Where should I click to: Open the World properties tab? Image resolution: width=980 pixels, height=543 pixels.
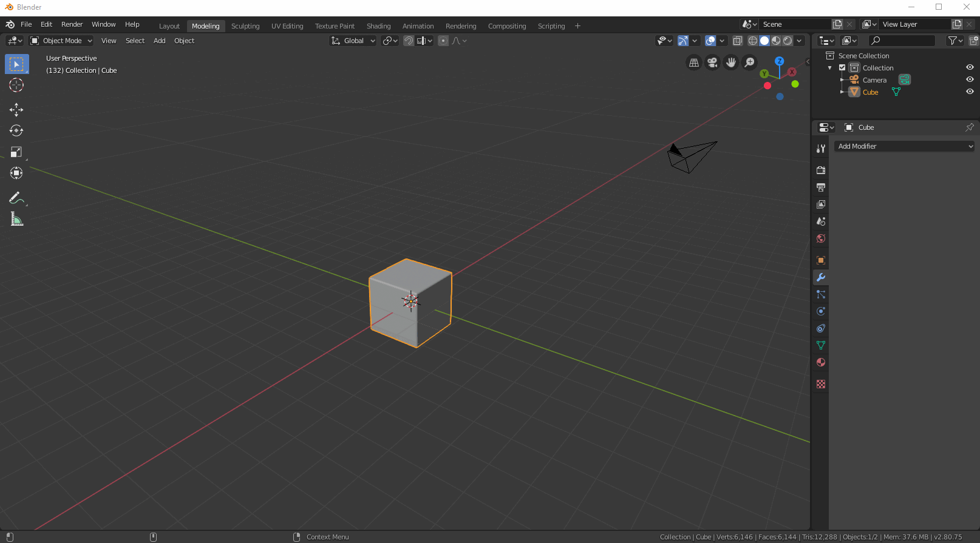(821, 238)
